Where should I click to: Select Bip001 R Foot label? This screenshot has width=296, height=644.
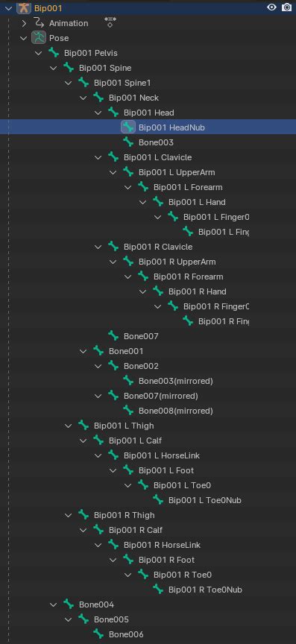166,560
